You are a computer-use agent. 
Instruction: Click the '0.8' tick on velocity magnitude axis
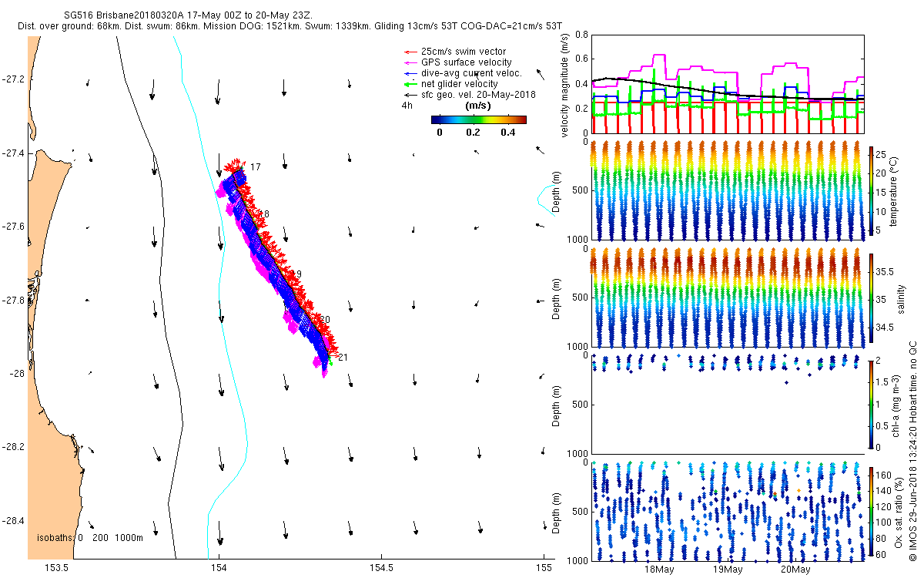pyautogui.click(x=581, y=35)
